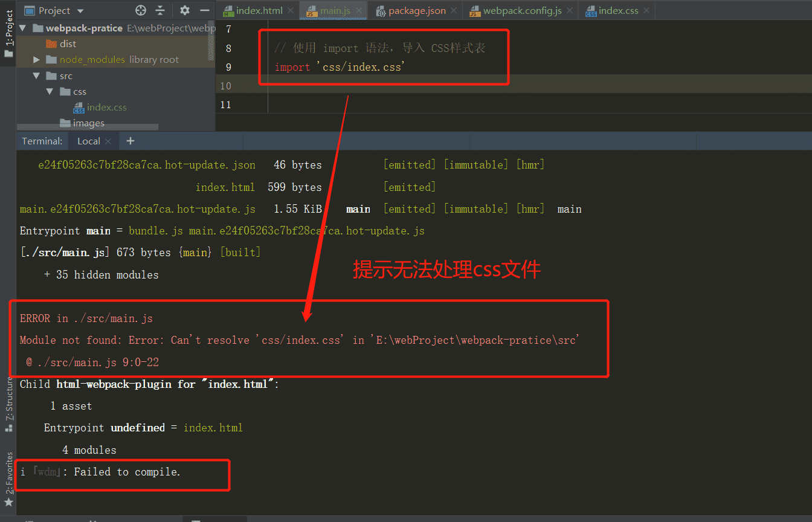Close the package.json tab
812x522 pixels.
pyautogui.click(x=454, y=11)
